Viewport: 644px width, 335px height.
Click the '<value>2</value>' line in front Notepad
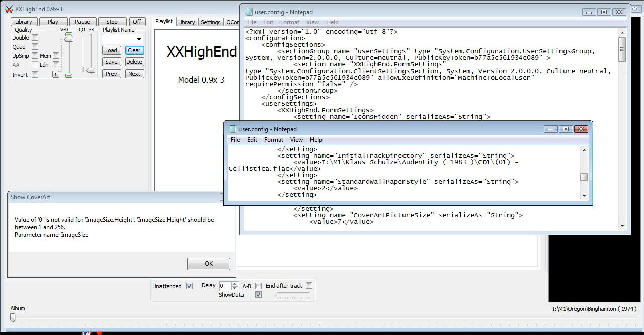tap(326, 188)
